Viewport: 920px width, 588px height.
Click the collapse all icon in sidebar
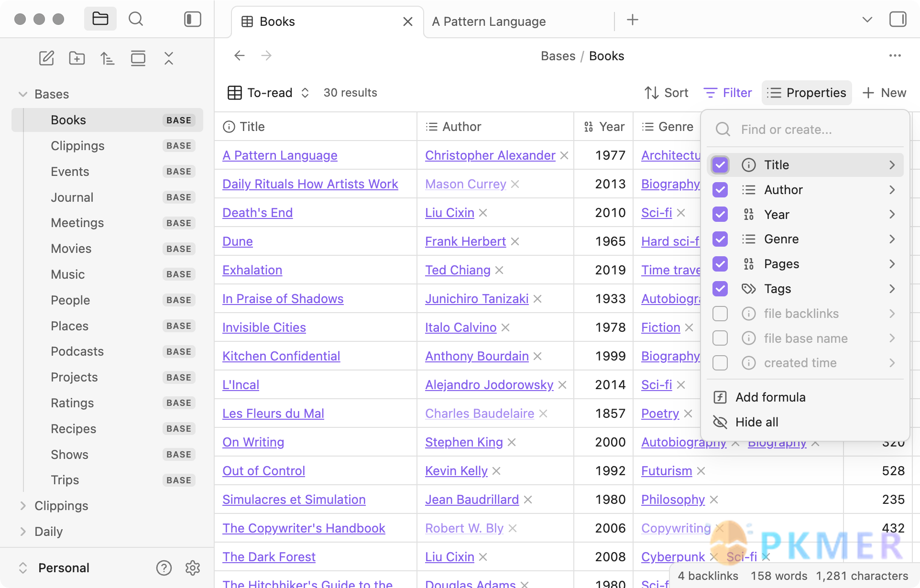(x=168, y=58)
